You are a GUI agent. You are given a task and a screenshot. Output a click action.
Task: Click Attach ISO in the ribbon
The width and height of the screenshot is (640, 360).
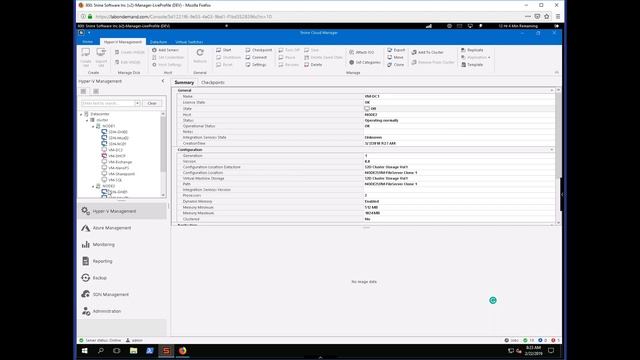click(362, 52)
